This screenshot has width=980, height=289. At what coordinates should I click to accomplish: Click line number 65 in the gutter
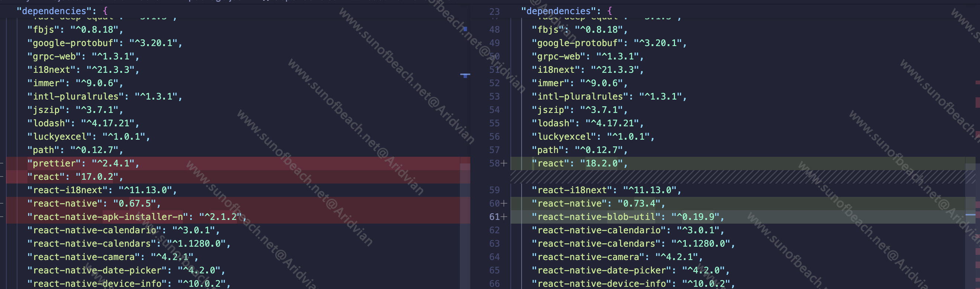(494, 270)
